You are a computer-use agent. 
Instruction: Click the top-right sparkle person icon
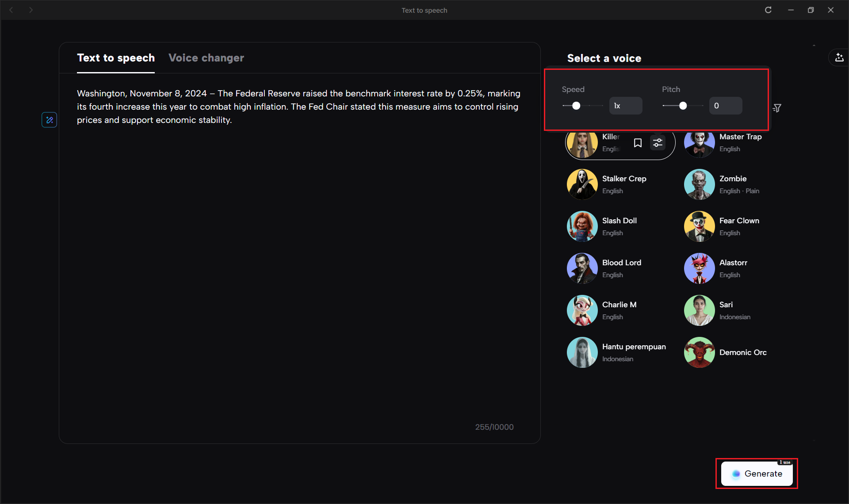[x=839, y=57]
